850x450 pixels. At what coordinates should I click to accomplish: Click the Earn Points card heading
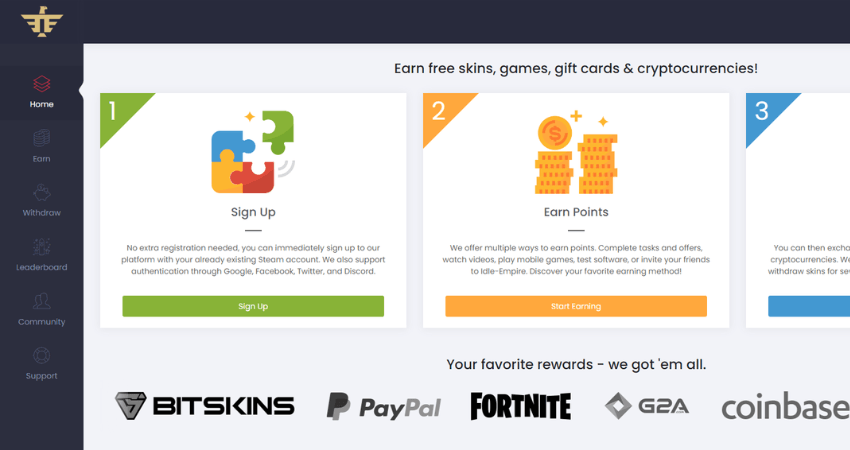pyautogui.click(x=576, y=212)
